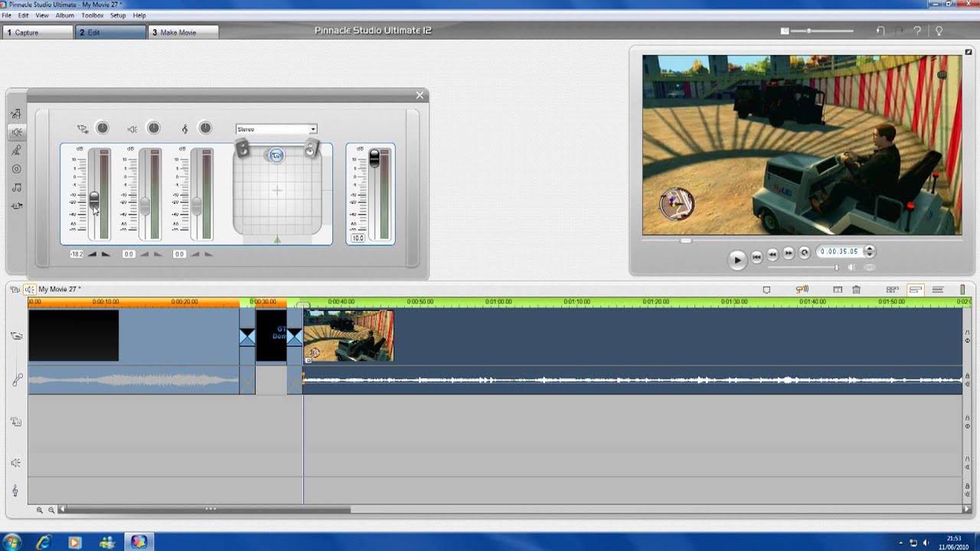Select the audio volume mixer tool in the sidebar
Image resolution: width=980 pixels, height=551 pixels.
point(16,132)
